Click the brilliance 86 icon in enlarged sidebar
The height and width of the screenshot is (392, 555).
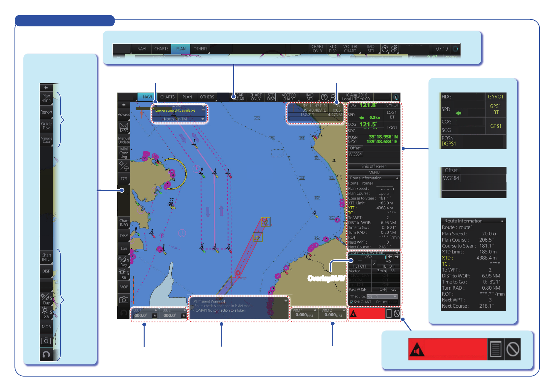coord(46,312)
